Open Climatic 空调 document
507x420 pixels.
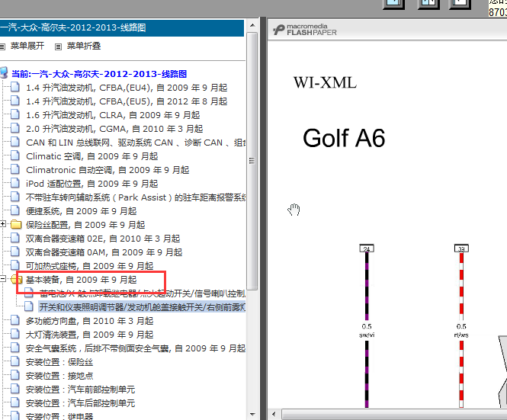click(x=91, y=156)
